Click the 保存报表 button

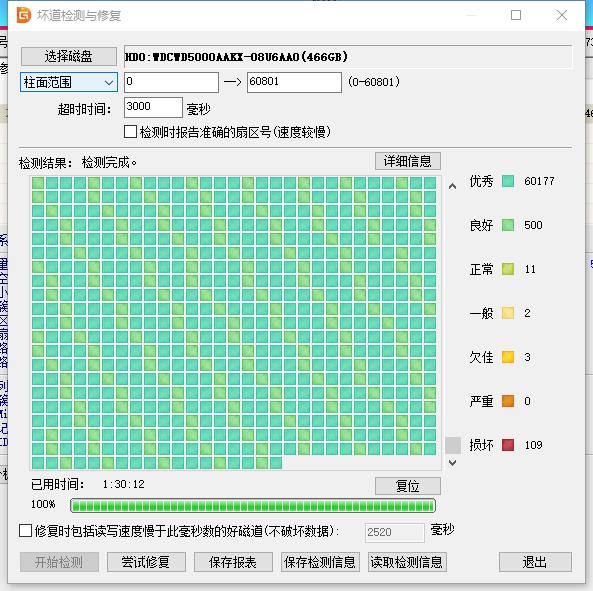click(x=233, y=562)
